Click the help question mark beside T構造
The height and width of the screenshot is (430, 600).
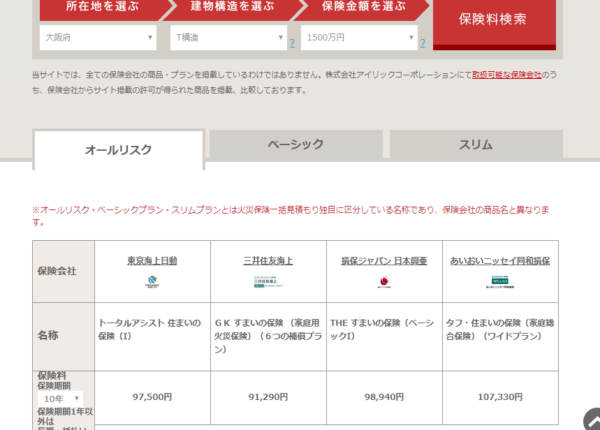pos(292,43)
